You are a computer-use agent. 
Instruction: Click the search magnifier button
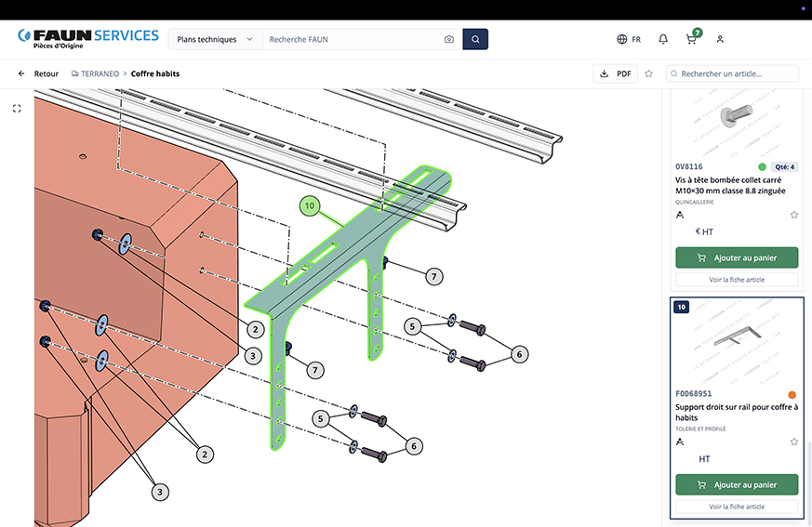[475, 39]
